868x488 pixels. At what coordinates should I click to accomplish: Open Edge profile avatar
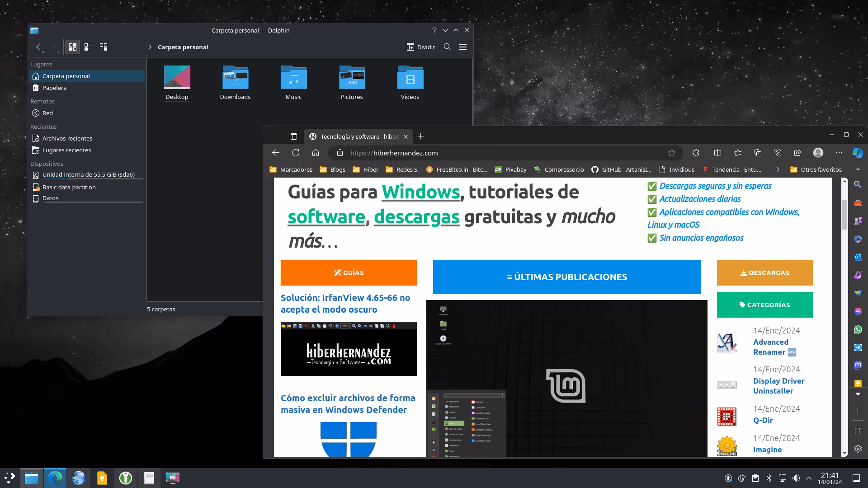tap(818, 153)
